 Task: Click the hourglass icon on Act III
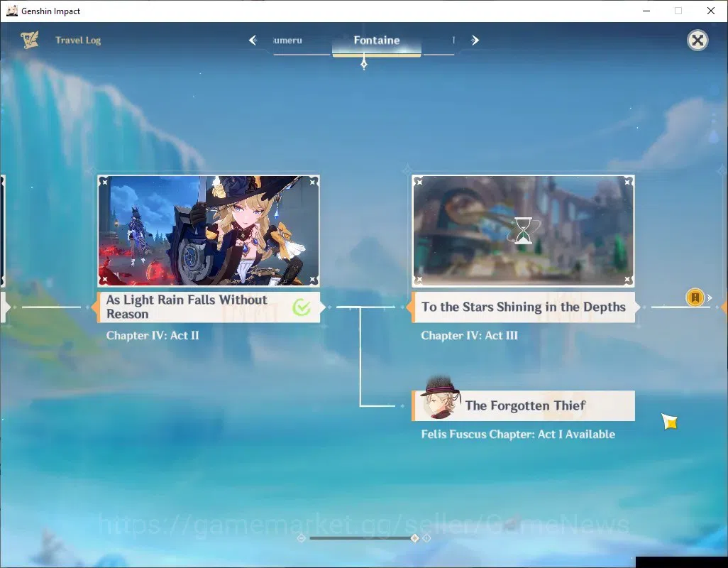523,231
